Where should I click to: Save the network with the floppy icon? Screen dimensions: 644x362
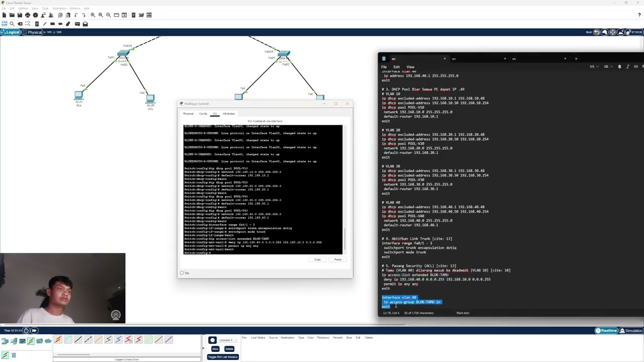tap(20, 15)
